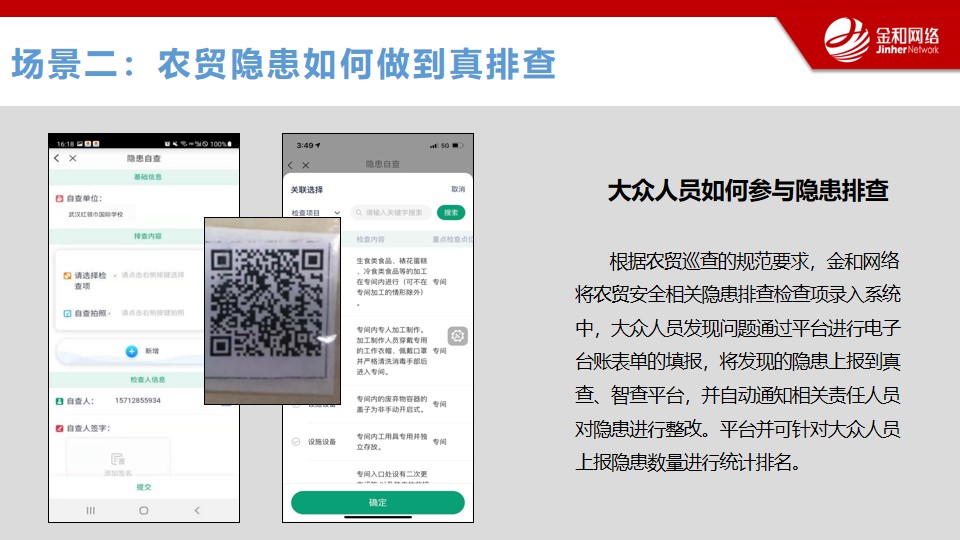Screen dimensions: 960x540
Task: Tap floating gray gear icon on right phone
Action: click(x=457, y=336)
